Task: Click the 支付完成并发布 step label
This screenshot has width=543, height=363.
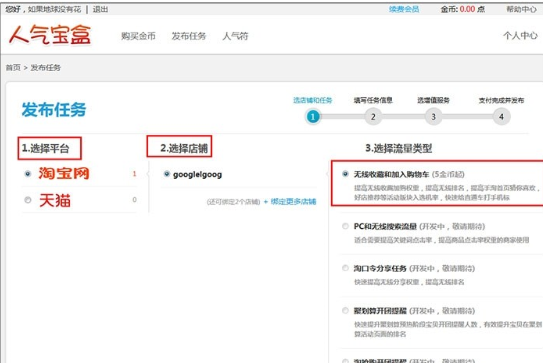Action: [501, 100]
